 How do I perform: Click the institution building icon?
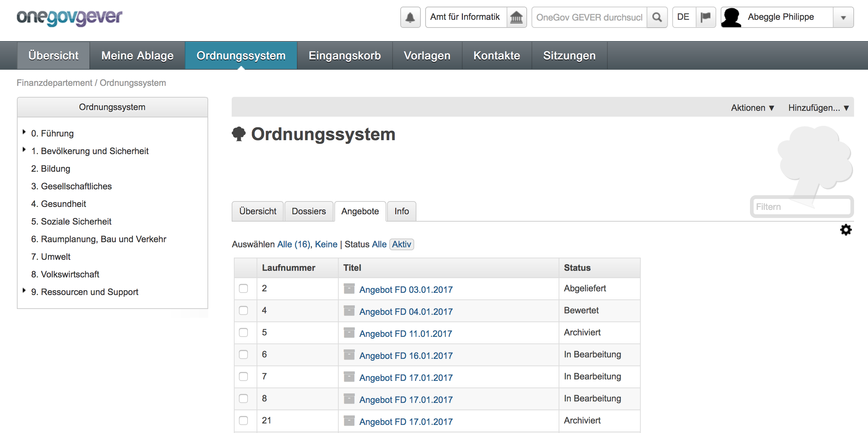(516, 17)
